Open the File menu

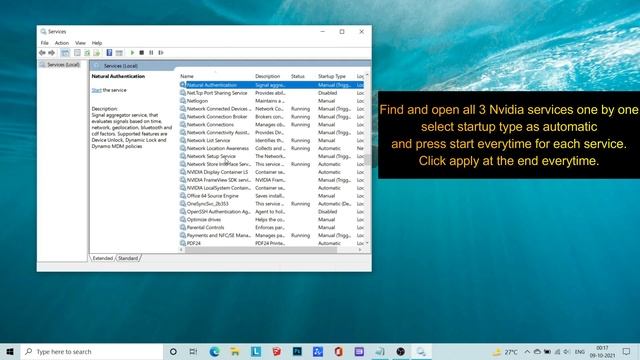tap(44, 43)
